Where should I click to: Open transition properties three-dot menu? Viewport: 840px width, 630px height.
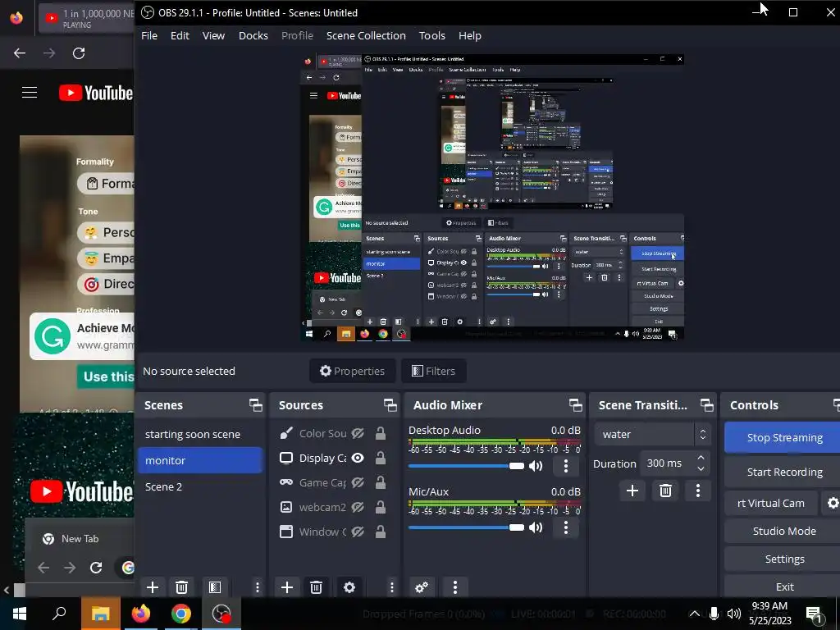[x=697, y=491]
